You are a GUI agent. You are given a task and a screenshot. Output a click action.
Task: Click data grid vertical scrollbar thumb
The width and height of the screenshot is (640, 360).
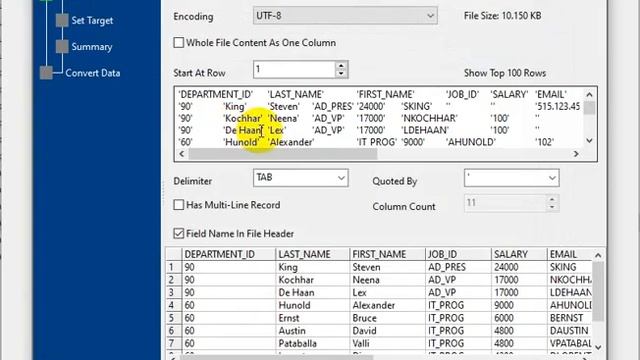pyautogui.click(x=598, y=291)
